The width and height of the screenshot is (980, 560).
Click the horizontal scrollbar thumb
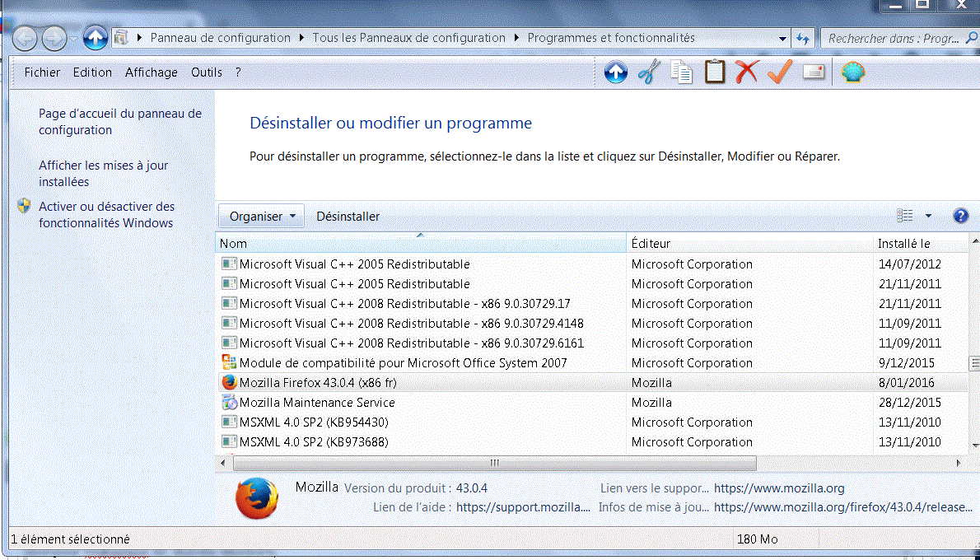(494, 463)
